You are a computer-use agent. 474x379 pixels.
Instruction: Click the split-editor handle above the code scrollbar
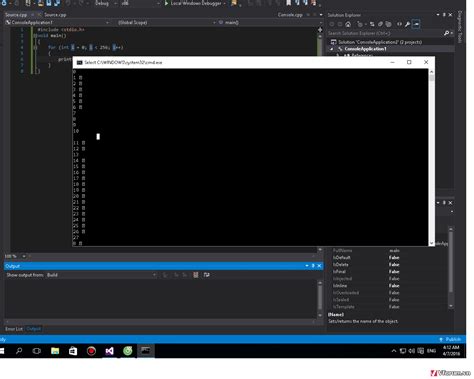(x=320, y=30)
